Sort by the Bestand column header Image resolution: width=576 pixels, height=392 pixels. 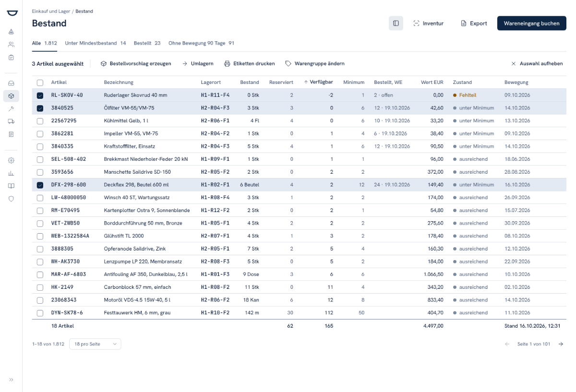(250, 82)
